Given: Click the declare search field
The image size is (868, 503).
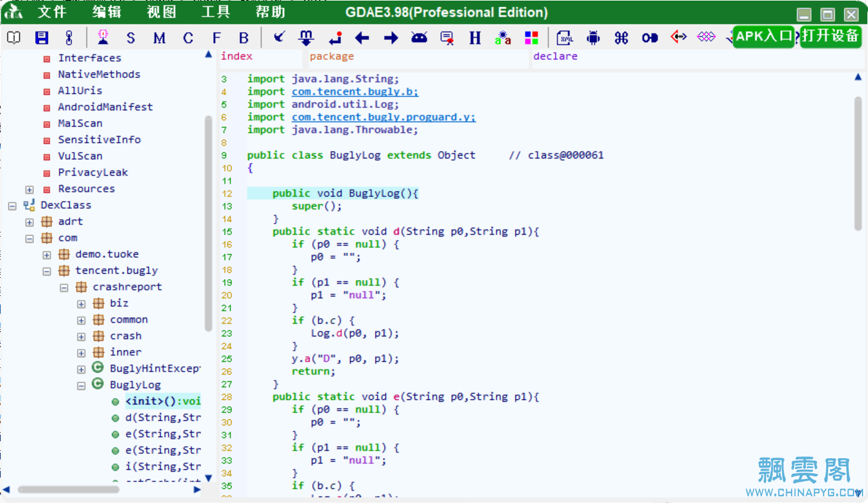Looking at the screenshot, I should coord(698,58).
